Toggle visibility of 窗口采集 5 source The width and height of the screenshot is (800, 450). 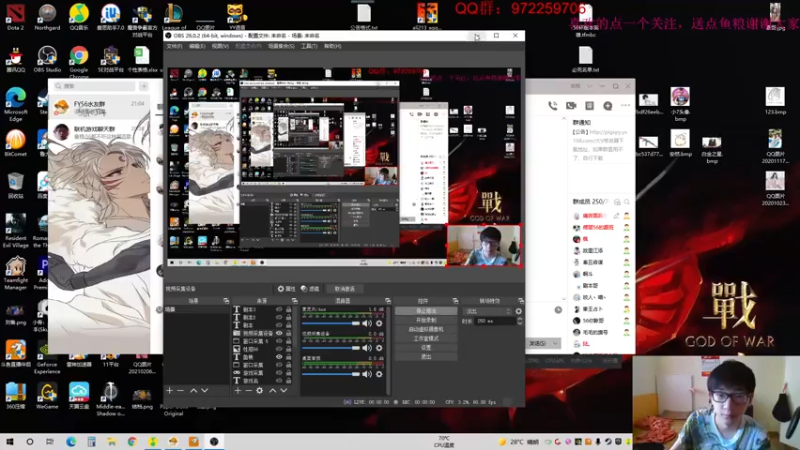[279, 341]
